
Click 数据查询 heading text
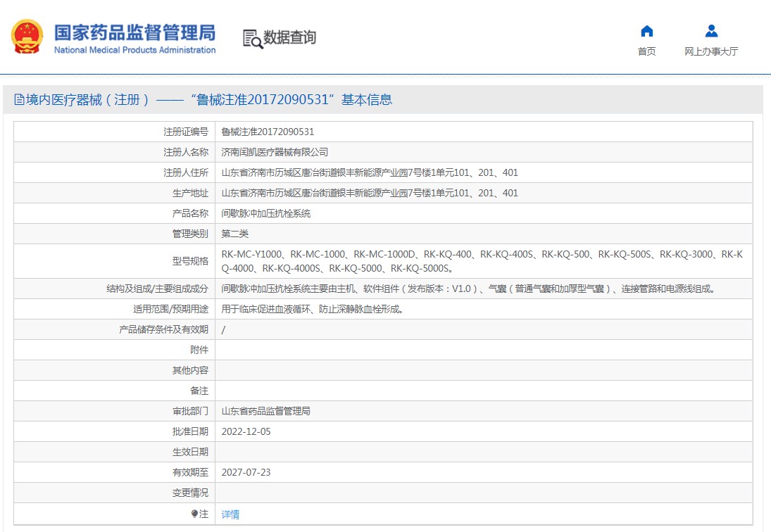pyautogui.click(x=289, y=37)
